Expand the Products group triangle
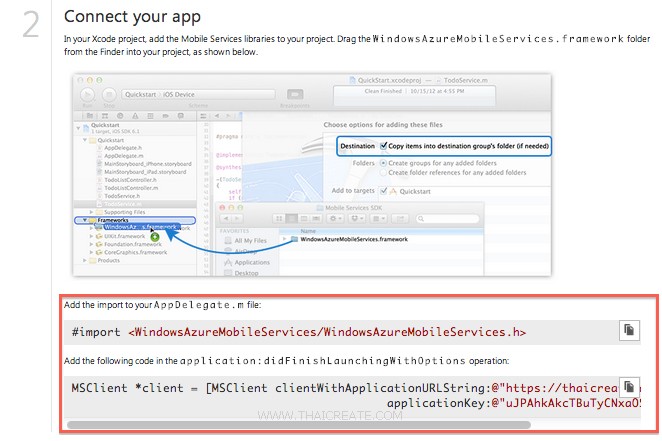Image resolution: width=662 pixels, height=441 pixels. point(85,261)
